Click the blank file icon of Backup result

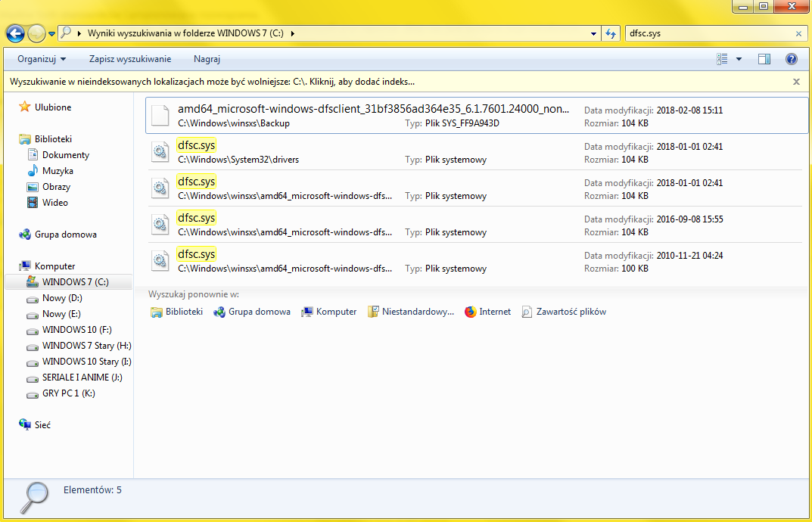[160, 116]
